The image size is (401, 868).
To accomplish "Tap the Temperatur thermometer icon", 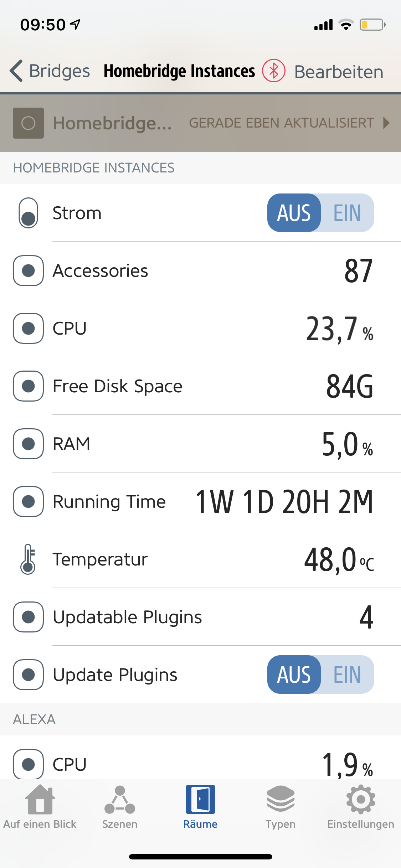I will click(28, 559).
